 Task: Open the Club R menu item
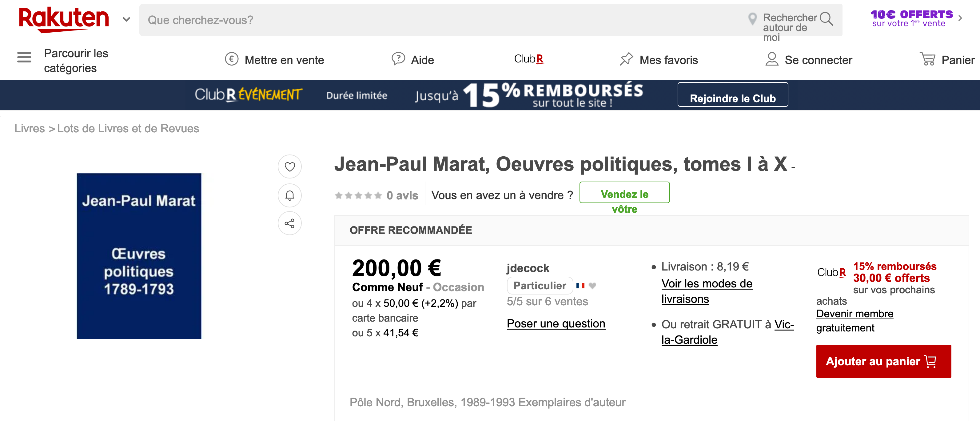[x=528, y=59]
